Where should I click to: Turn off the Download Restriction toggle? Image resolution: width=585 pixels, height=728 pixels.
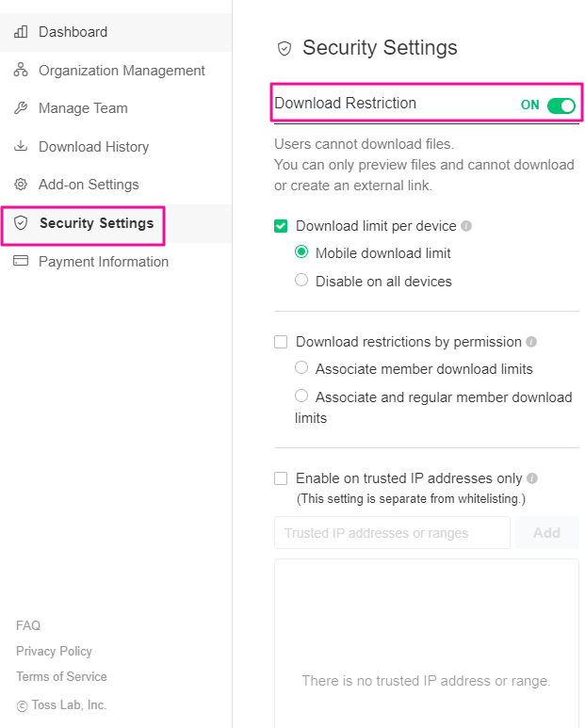coord(561,105)
